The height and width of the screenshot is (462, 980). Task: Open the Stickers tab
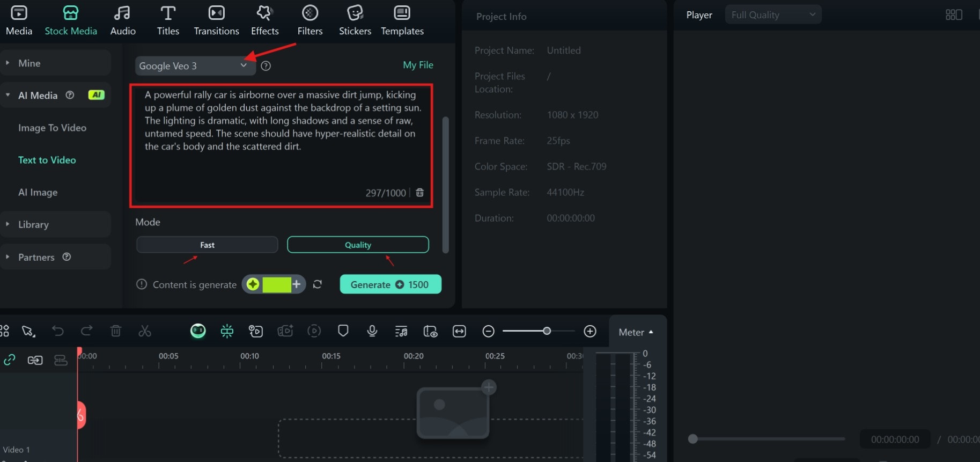click(355, 20)
